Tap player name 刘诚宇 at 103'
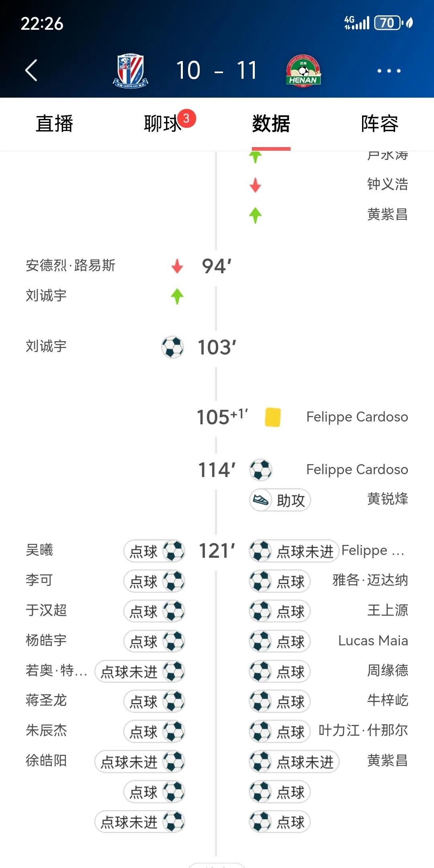 (46, 346)
